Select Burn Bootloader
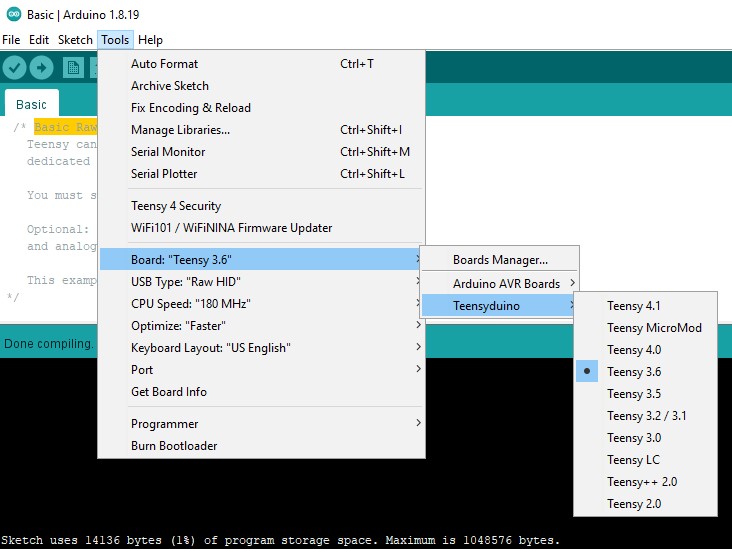This screenshot has height=549, width=732. (262, 445)
